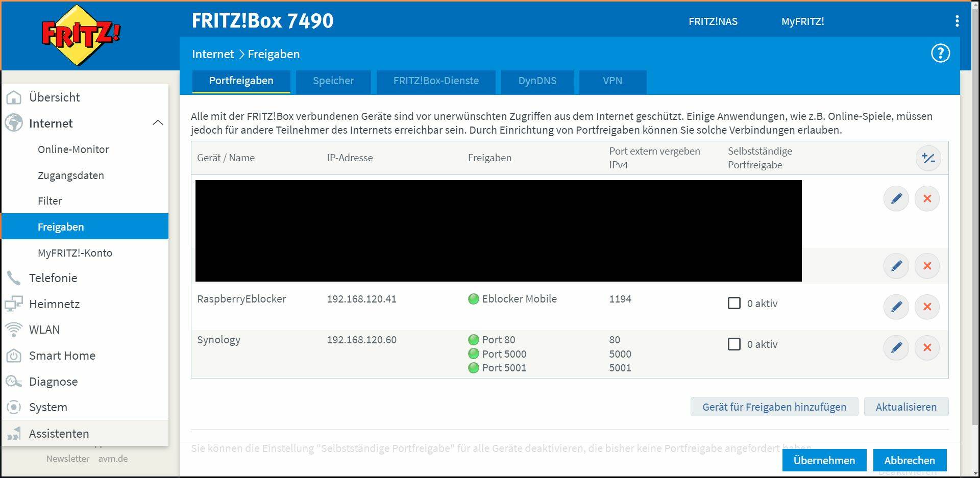Click green status dot for Eblocker Mobile
Viewport: 980px width, 478px height.
474,299
